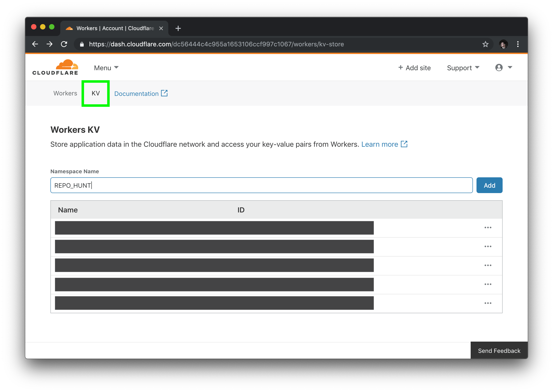
Task: Open a new browser tab
Action: tap(178, 28)
